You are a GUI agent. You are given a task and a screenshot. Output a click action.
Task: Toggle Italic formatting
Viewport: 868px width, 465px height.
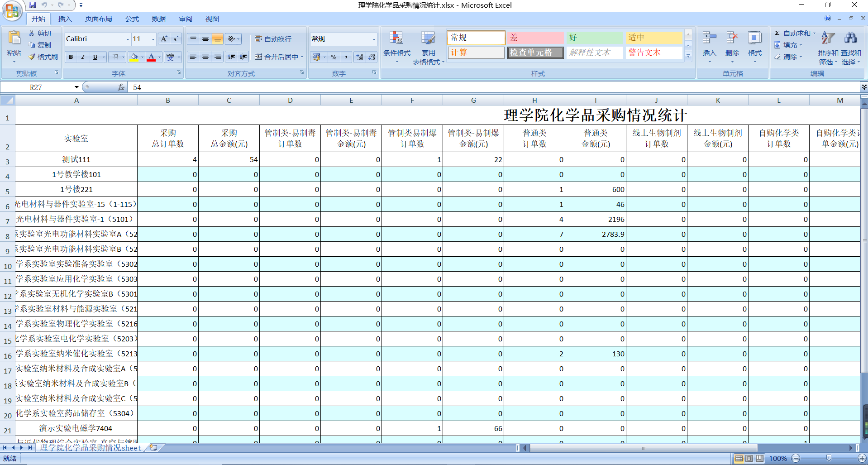pos(83,57)
